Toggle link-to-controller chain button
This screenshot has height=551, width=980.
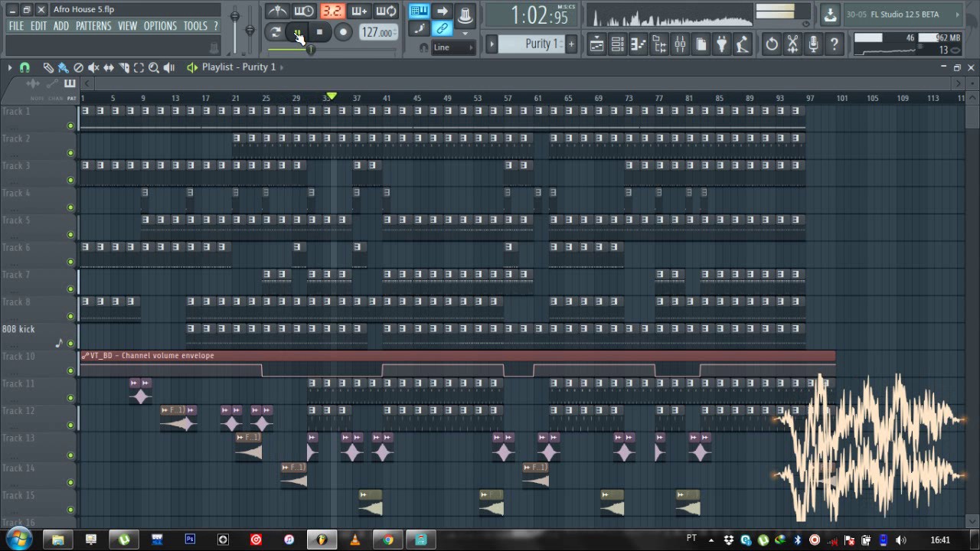pyautogui.click(x=442, y=29)
